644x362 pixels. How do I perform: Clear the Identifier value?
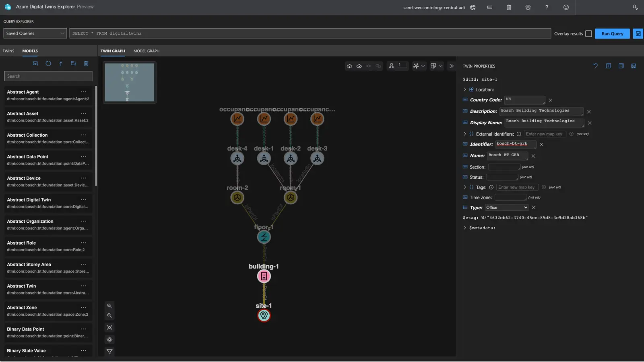coord(541,144)
